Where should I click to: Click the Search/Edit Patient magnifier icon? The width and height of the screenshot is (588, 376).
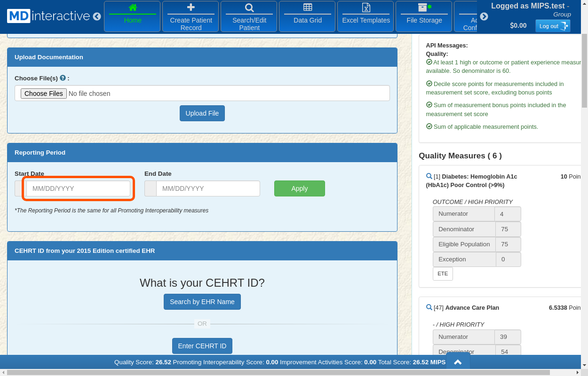point(249,8)
